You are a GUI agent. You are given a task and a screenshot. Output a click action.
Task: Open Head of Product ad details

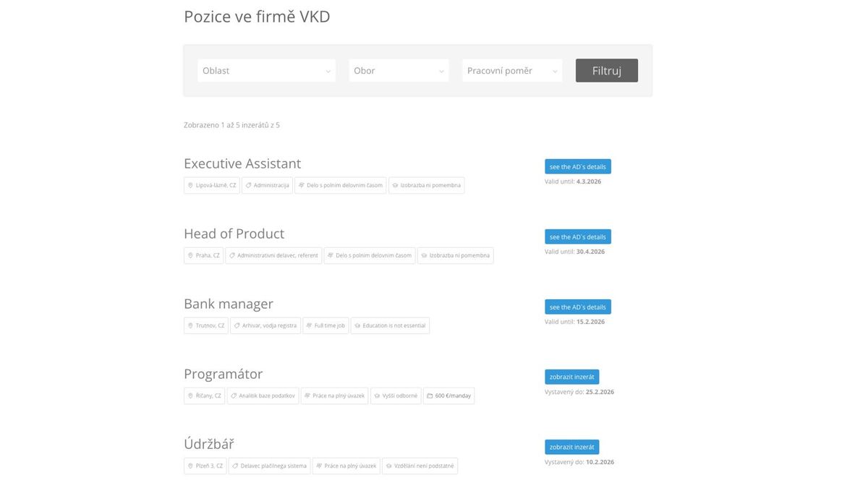pos(577,236)
